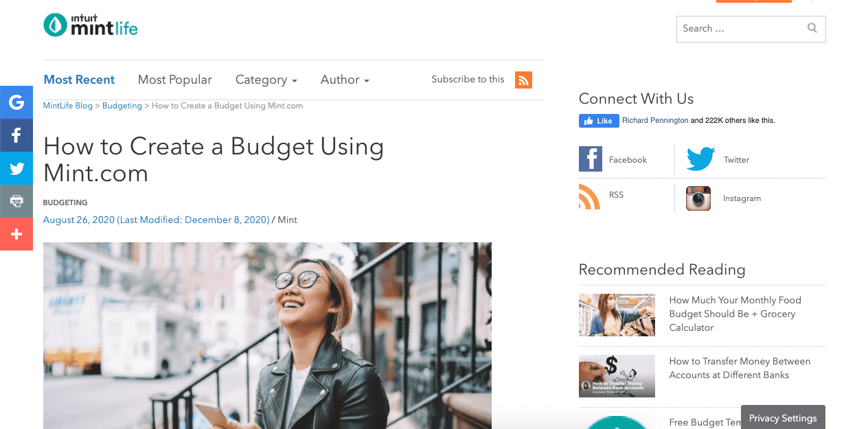Click the Intuit MintLife logo
This screenshot has width=868, height=429.
pyautogui.click(x=91, y=25)
